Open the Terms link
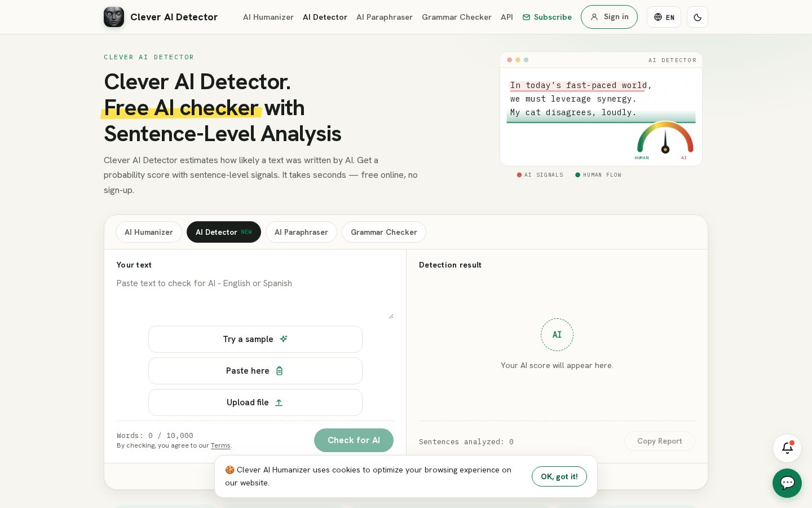Viewport: 812px width, 508px height. 220,445
